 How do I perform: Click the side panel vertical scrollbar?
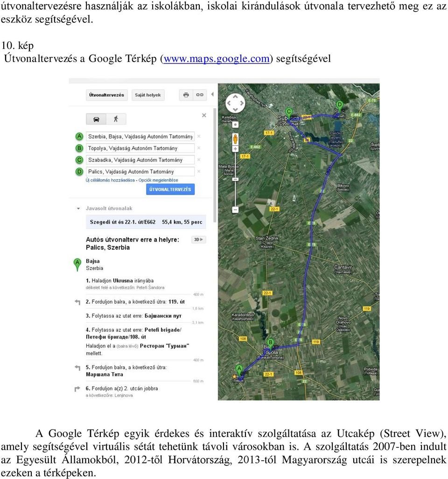215,165
